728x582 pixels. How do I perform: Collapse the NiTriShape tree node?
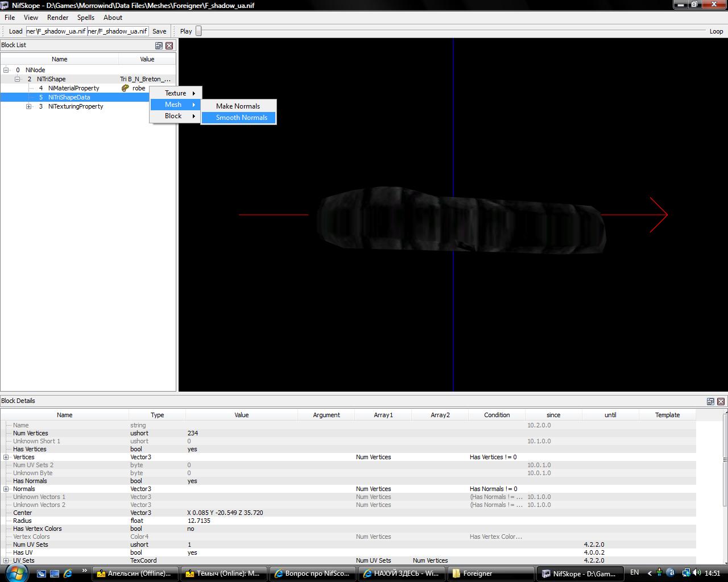pos(18,79)
